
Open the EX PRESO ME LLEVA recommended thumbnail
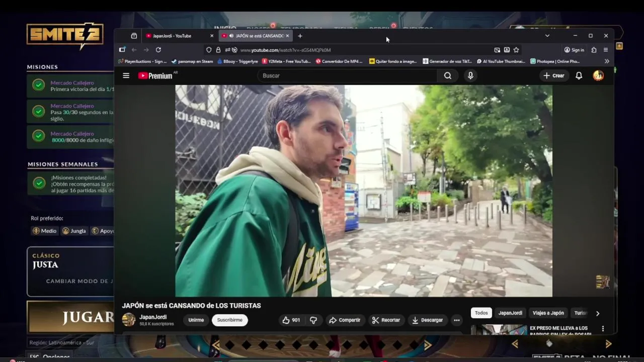499,330
